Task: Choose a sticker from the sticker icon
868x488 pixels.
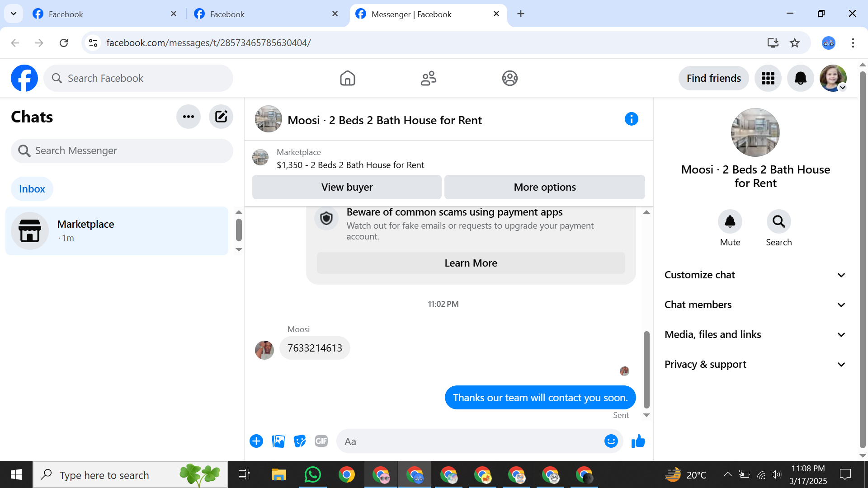Action: 300,441
